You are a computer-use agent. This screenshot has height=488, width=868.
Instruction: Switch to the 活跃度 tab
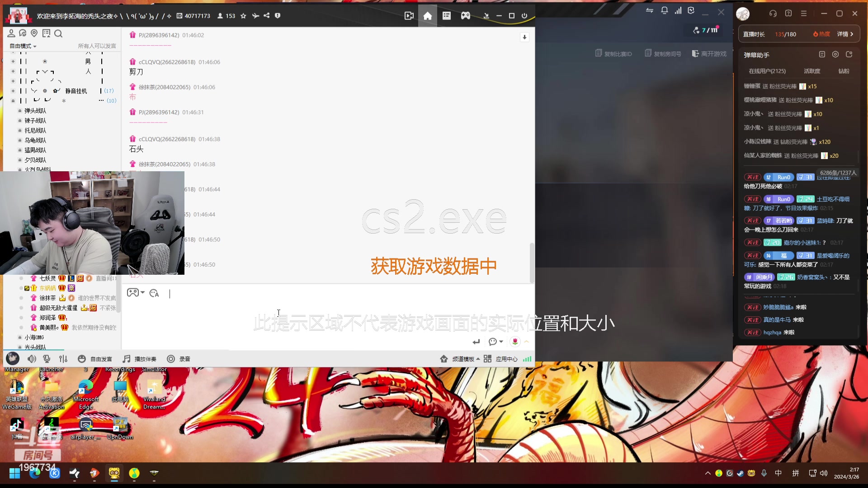pos(812,71)
